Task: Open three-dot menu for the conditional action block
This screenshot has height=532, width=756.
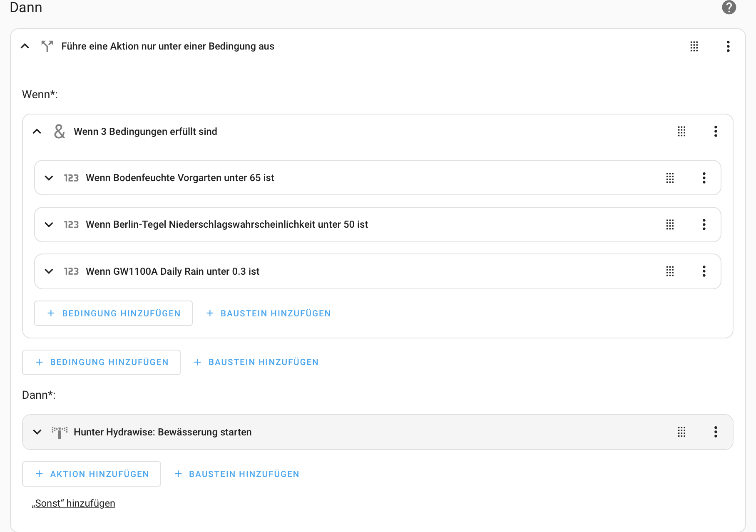Action: 728,46
